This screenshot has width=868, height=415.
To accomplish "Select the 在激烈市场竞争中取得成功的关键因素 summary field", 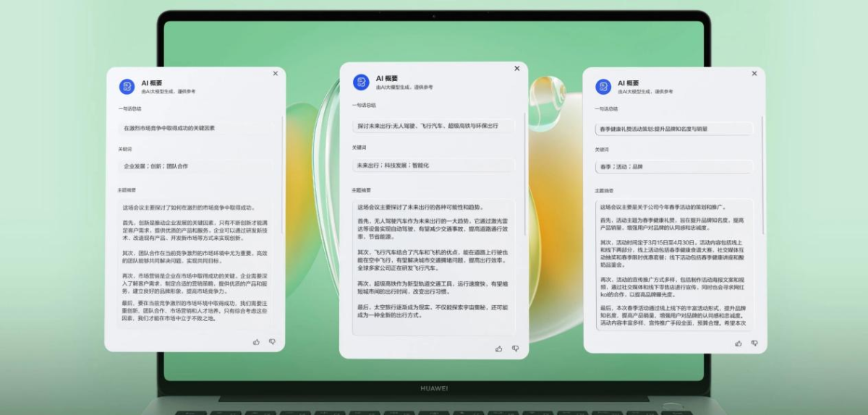I will (195, 128).
